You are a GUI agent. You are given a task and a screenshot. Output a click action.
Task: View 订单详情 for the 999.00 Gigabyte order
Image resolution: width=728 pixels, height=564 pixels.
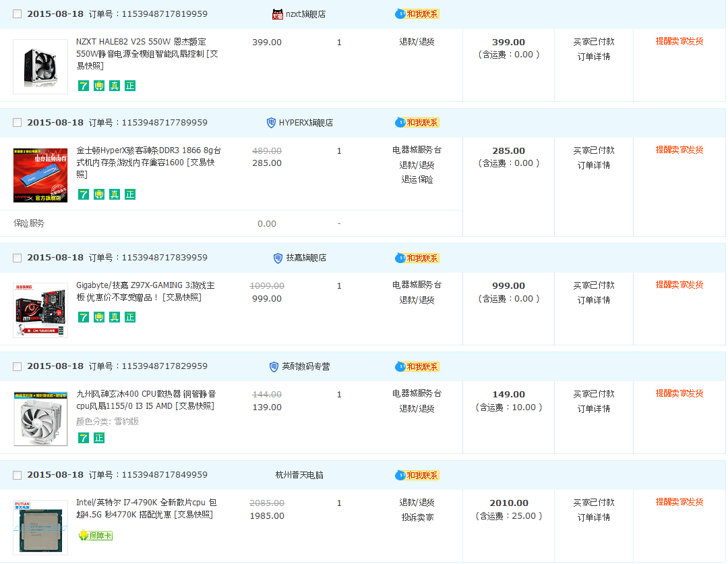(594, 300)
